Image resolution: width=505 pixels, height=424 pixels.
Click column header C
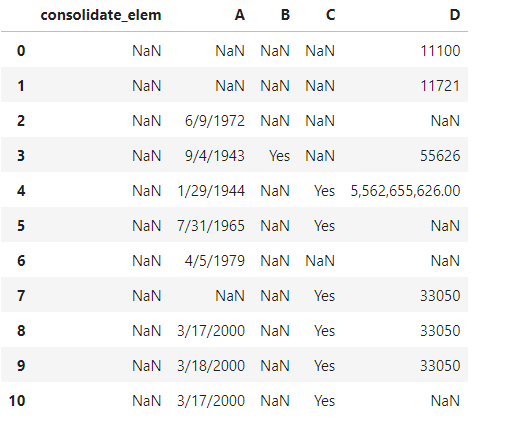[330, 15]
